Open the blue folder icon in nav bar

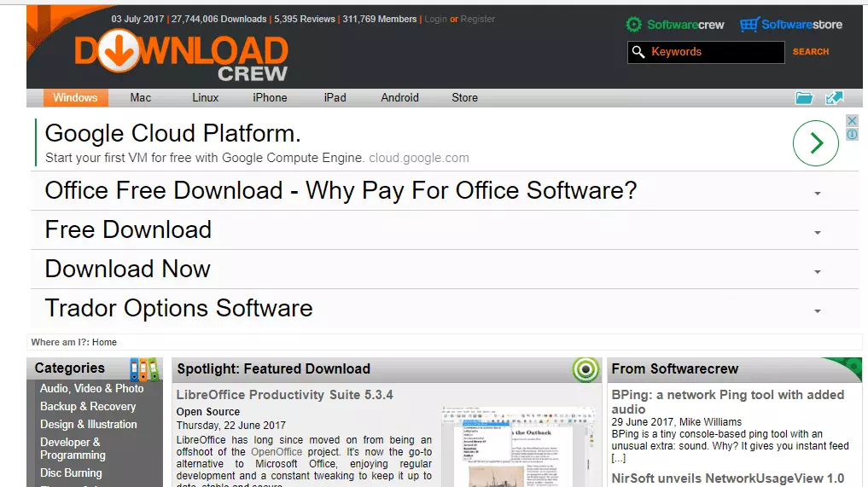pyautogui.click(x=804, y=98)
